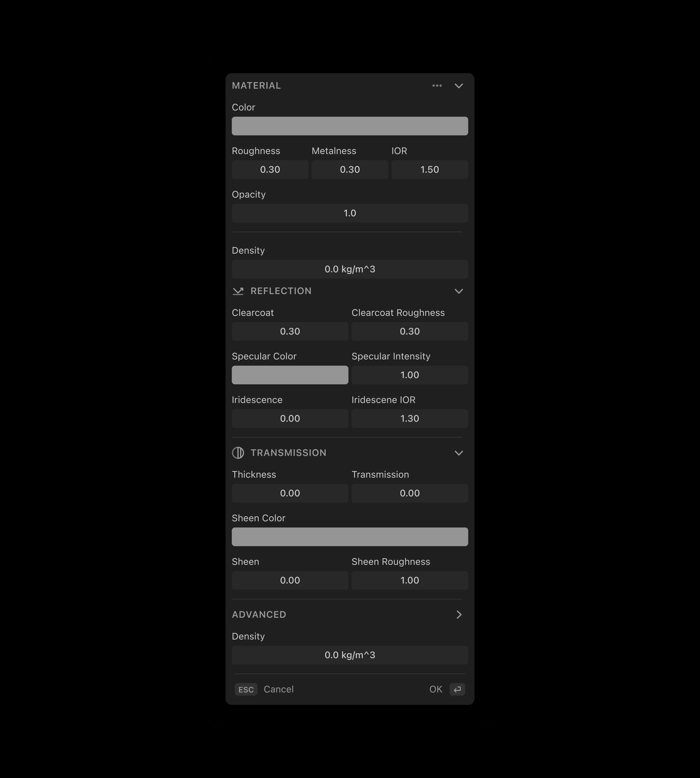The image size is (700, 778).
Task: Open the main Color swatch
Action: (350, 126)
